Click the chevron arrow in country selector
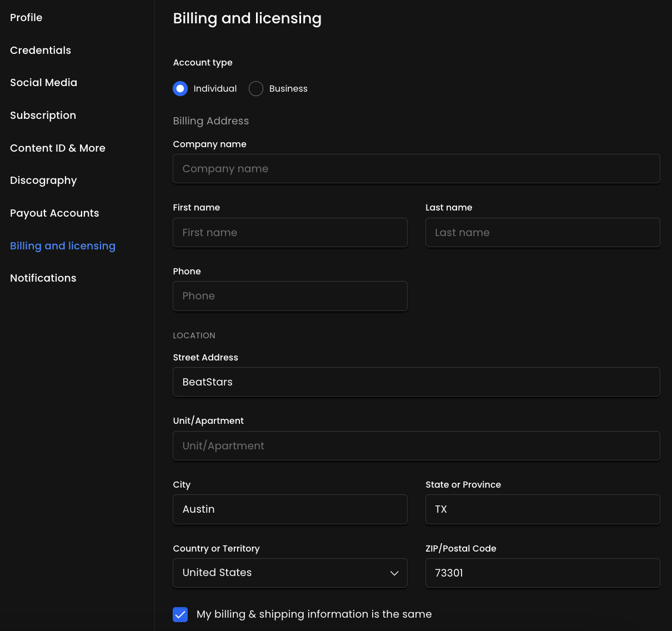This screenshot has height=631, width=672. pyautogui.click(x=394, y=573)
